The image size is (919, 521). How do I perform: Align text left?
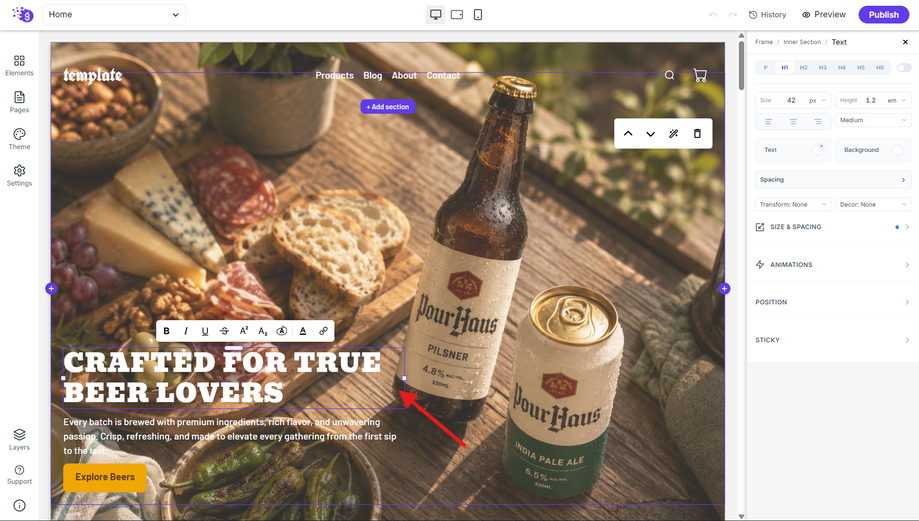[768, 121]
